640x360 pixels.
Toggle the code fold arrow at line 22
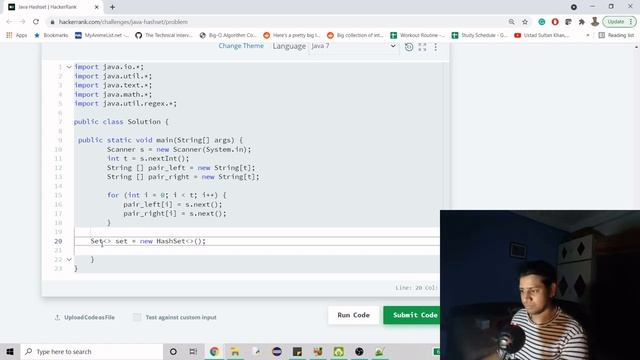69,259
